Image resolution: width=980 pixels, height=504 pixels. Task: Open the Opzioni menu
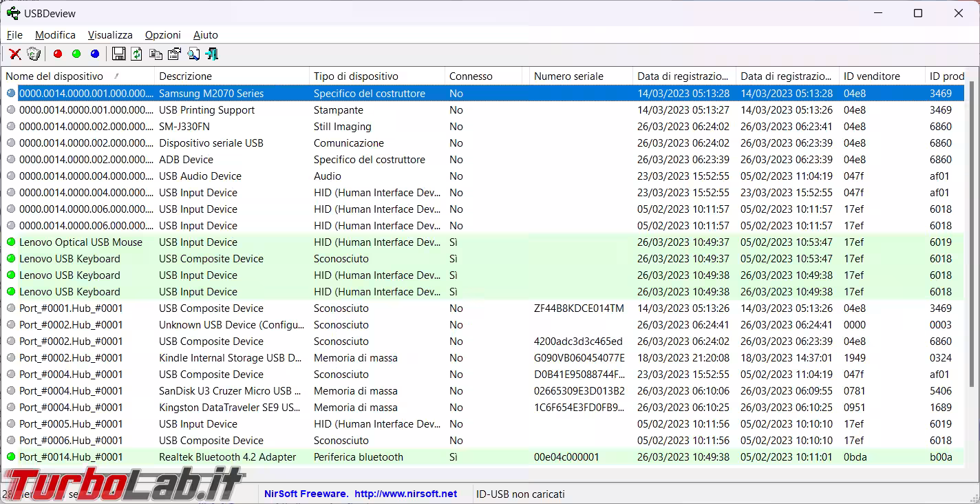click(162, 34)
